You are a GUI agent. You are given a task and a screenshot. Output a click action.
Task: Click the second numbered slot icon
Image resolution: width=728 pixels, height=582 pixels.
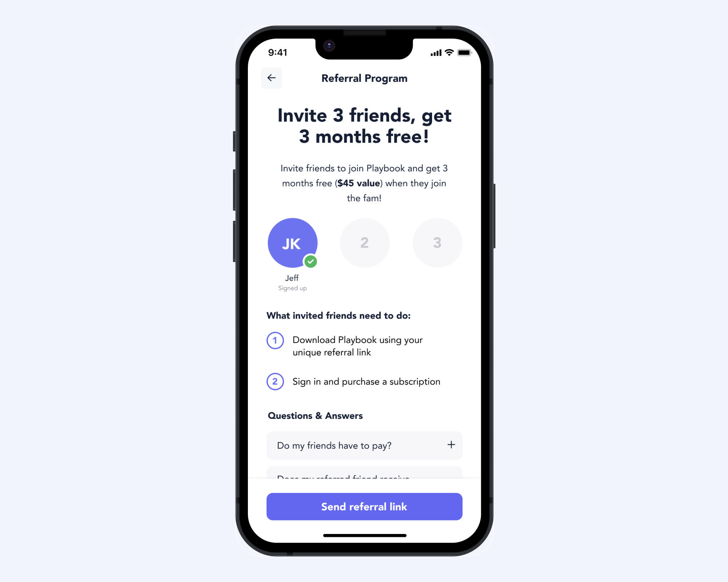coord(364,243)
